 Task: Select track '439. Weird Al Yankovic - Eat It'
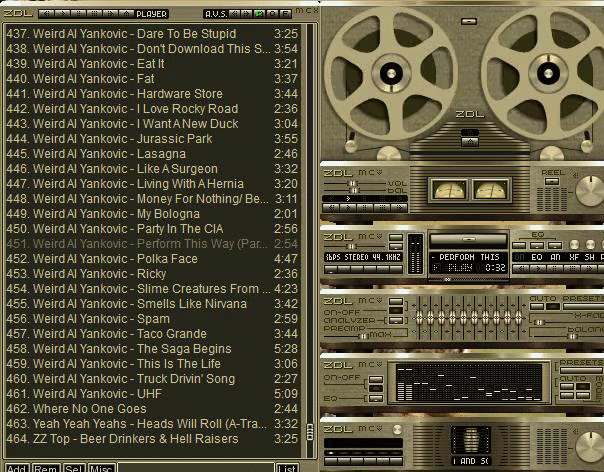153,64
